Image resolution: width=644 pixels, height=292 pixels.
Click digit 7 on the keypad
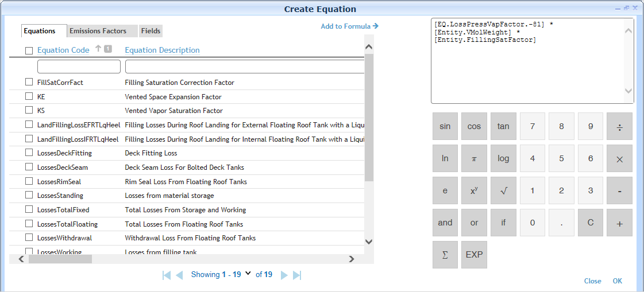[x=533, y=126]
